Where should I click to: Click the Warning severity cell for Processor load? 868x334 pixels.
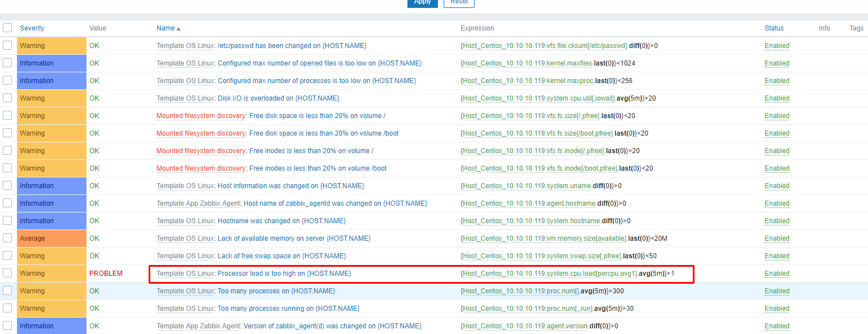pyautogui.click(x=51, y=274)
